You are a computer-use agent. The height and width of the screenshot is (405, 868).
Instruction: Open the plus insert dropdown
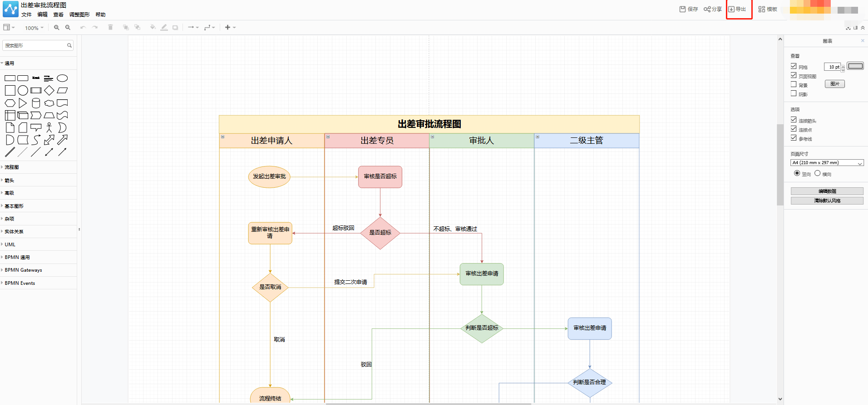[231, 28]
